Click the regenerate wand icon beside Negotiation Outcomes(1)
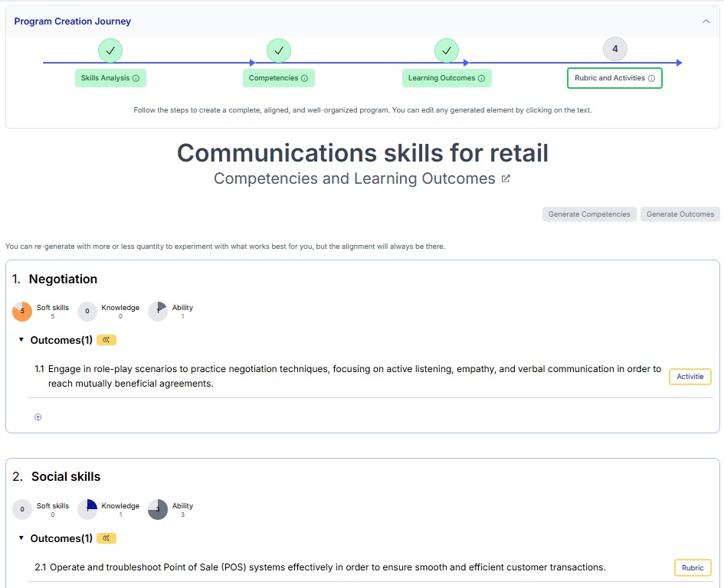 pos(106,339)
